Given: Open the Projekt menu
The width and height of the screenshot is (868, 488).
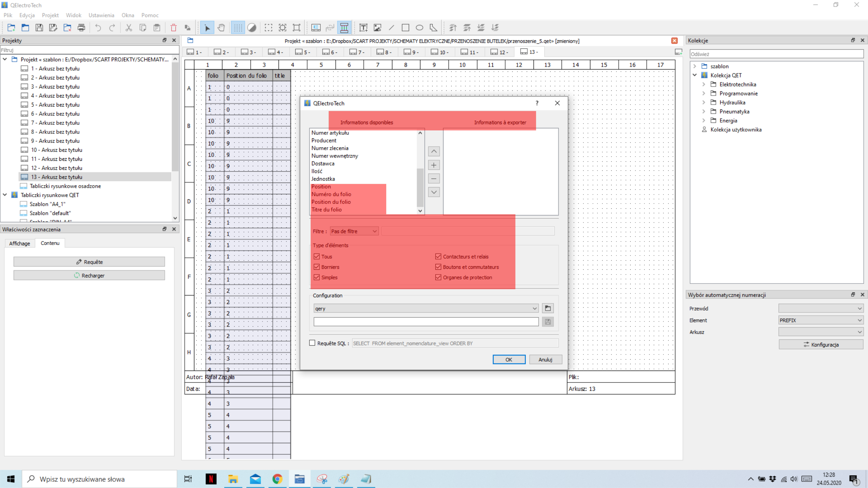Looking at the screenshot, I should coord(50,15).
